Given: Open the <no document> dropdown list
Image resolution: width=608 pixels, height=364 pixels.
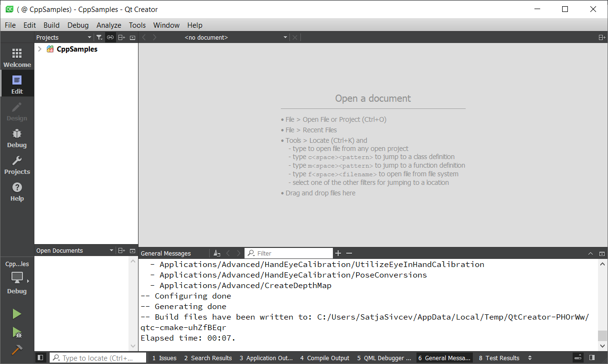Looking at the screenshot, I should (x=285, y=37).
